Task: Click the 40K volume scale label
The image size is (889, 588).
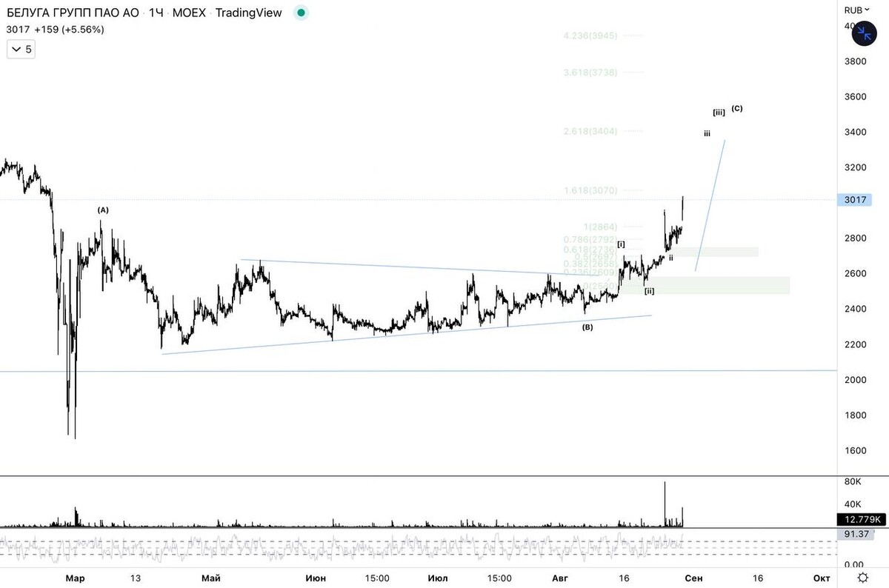Action: click(x=852, y=504)
